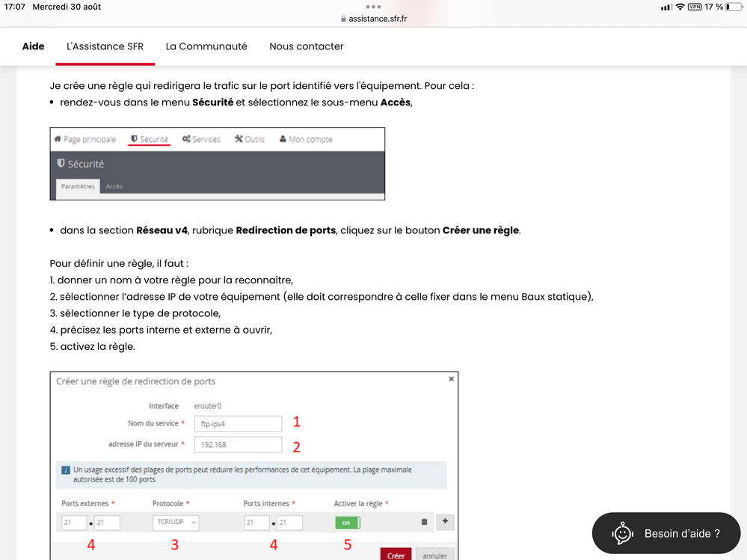Toggle the Activer la règle on switch
The height and width of the screenshot is (560, 747).
pos(347,523)
